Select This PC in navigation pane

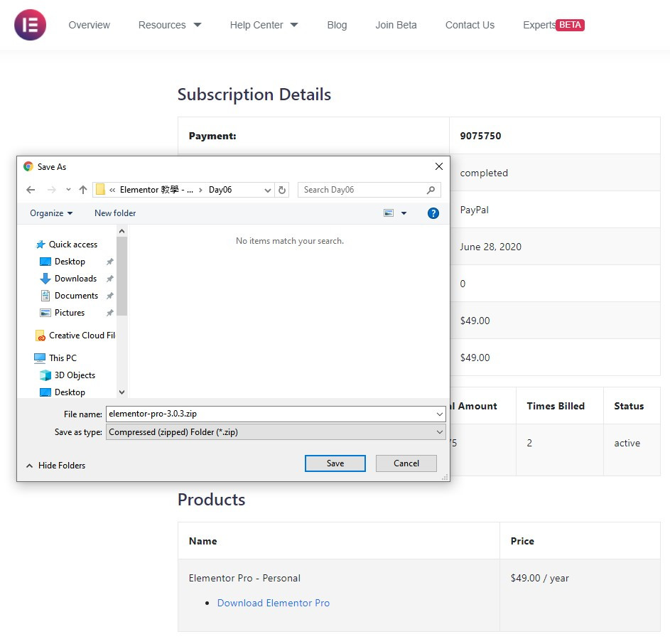[63, 358]
